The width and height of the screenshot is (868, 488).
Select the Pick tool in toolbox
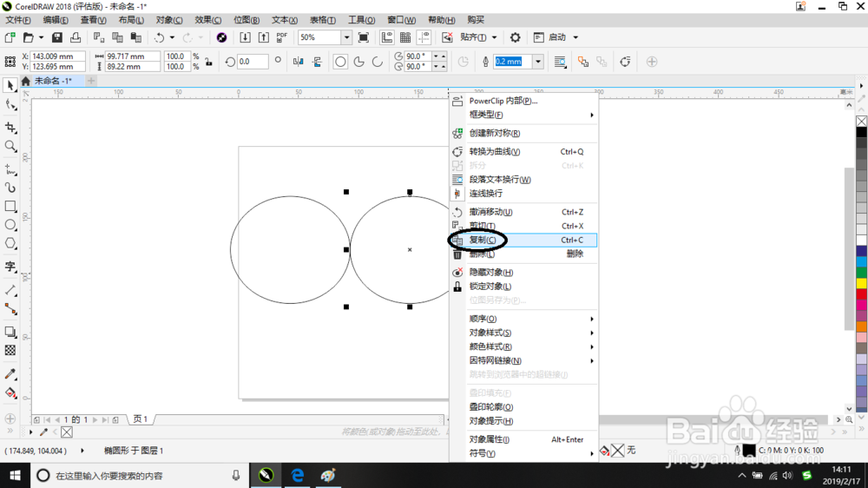pyautogui.click(x=10, y=85)
